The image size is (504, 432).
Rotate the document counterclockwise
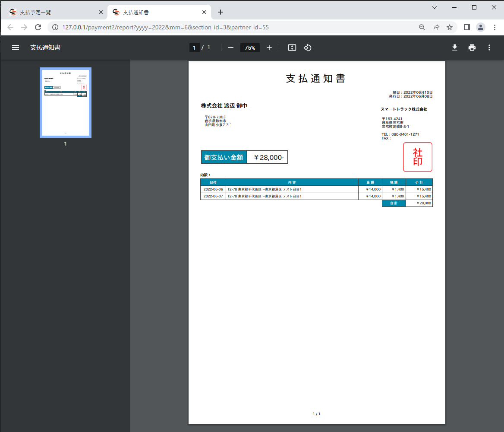pos(308,48)
